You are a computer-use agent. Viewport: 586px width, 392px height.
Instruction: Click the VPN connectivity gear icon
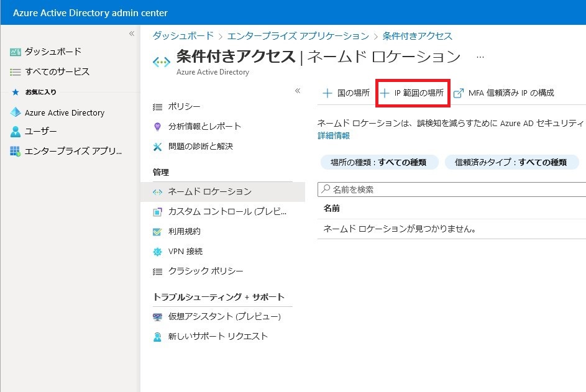pos(157,252)
